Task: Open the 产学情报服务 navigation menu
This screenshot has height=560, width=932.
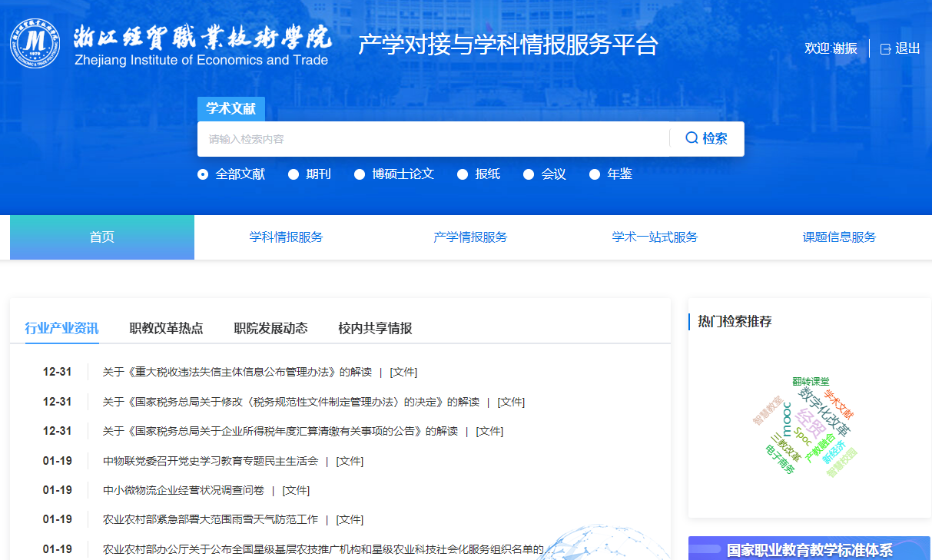Action: (x=470, y=237)
